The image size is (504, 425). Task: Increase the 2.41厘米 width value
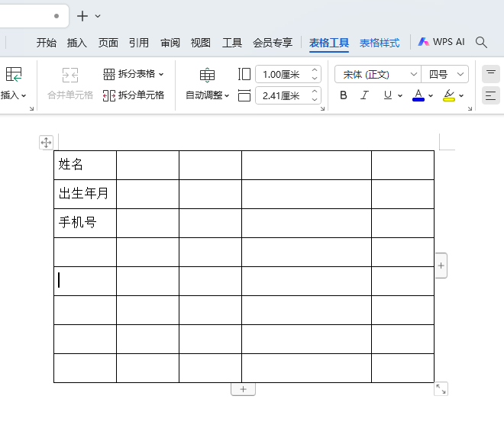(x=315, y=92)
